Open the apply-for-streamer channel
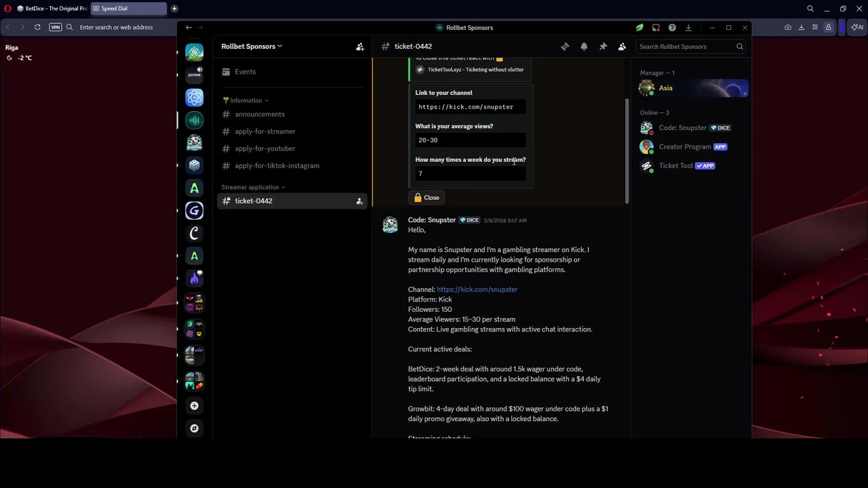 292,131
